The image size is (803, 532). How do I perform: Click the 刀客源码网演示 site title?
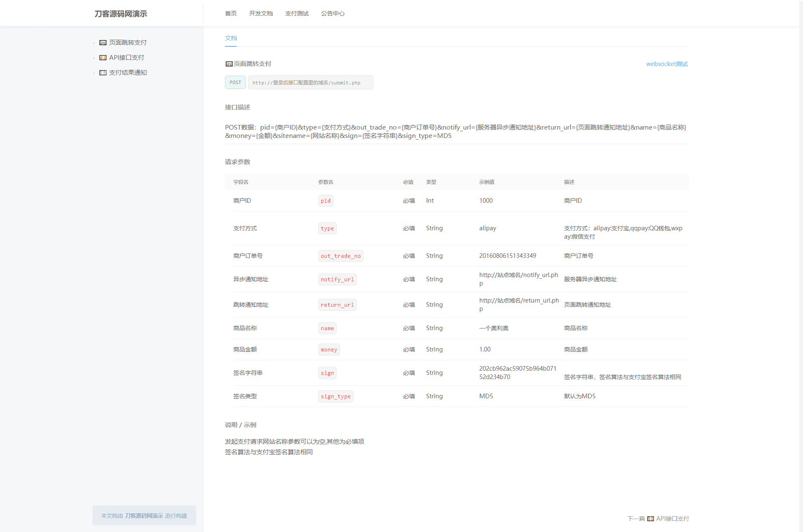(121, 14)
